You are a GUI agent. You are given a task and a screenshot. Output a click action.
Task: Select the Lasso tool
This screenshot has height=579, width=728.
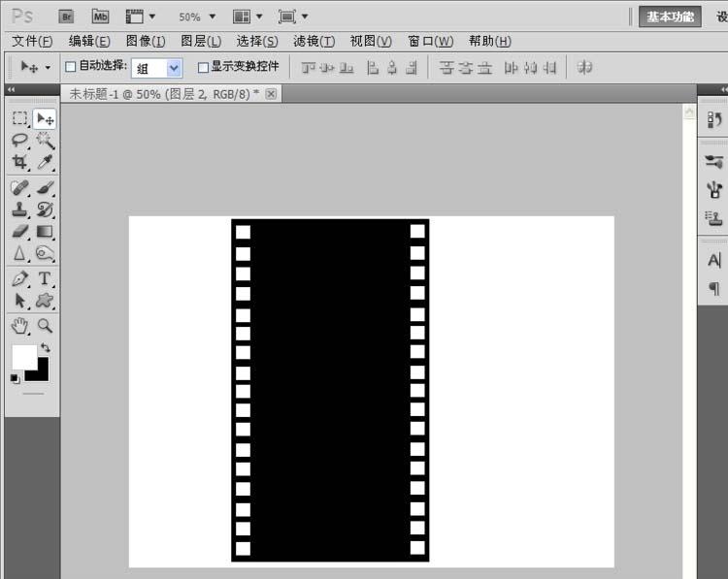pos(19,141)
